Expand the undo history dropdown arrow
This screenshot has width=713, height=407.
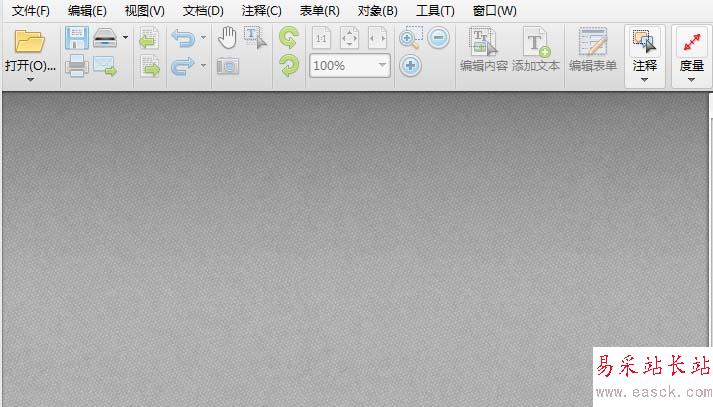pyautogui.click(x=203, y=37)
